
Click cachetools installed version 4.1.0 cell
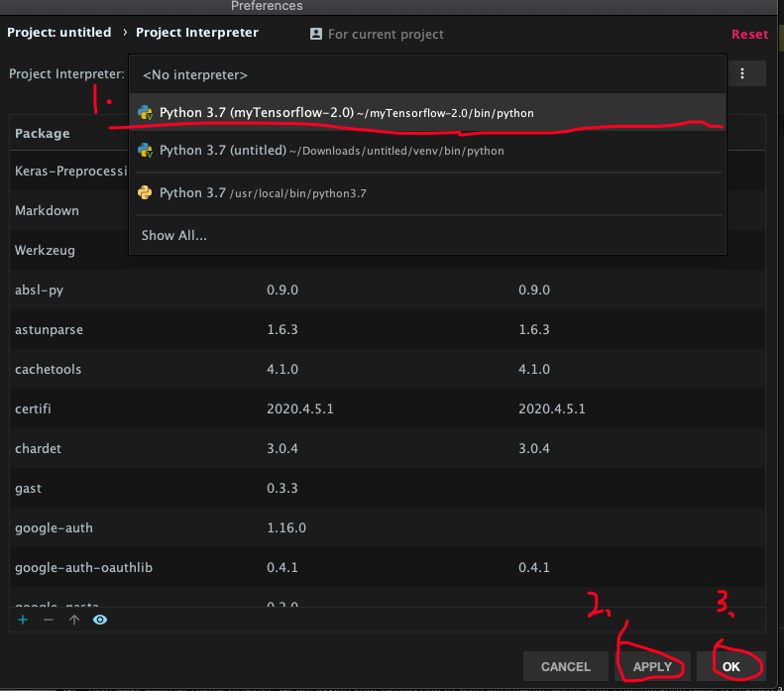pyautogui.click(x=282, y=369)
